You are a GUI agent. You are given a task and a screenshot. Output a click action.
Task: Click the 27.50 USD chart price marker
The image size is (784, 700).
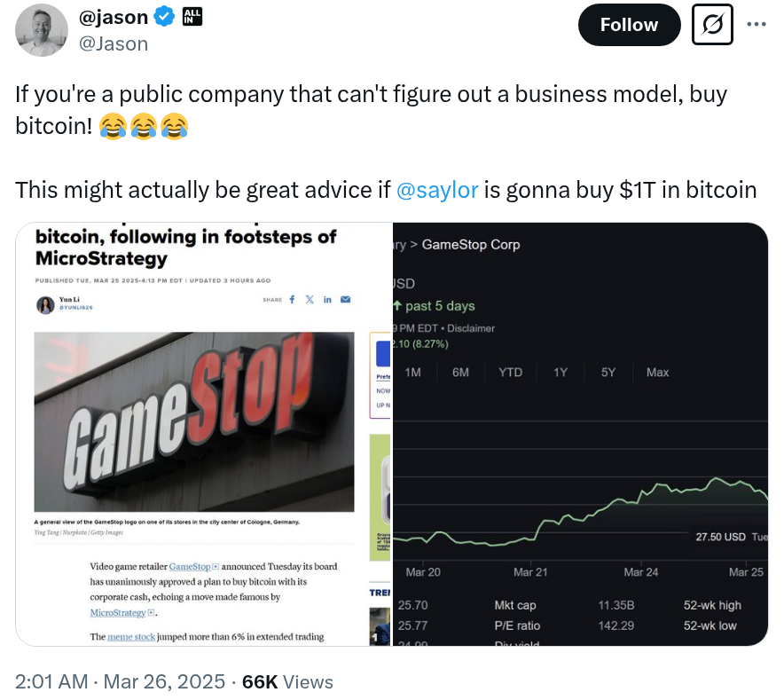point(720,537)
